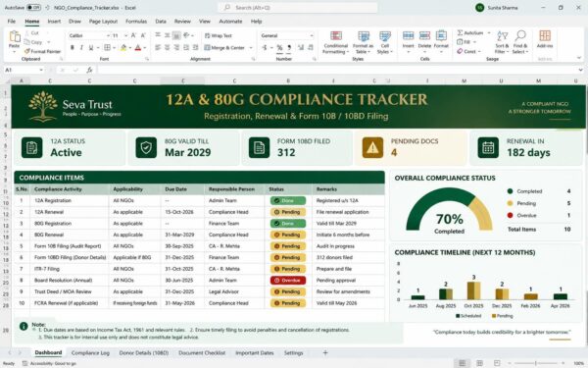
Task: Open the Donor Details (10BD) sheet
Action: (x=144, y=353)
